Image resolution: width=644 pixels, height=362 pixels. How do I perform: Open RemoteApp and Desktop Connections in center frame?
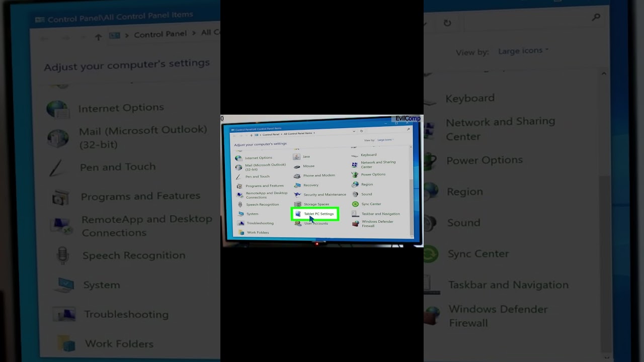point(262,195)
